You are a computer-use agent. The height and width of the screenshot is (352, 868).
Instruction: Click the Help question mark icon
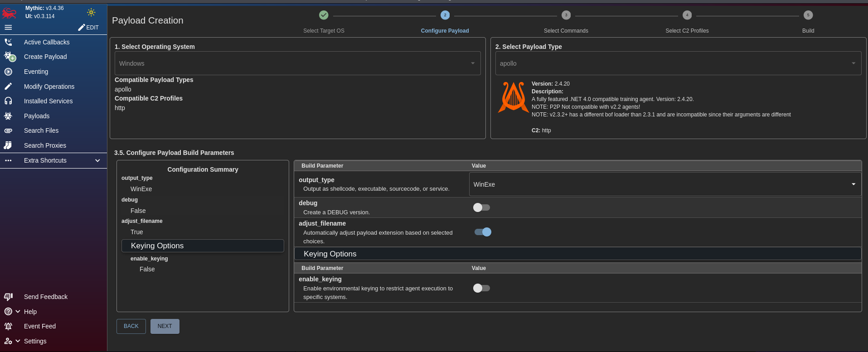[x=8, y=312]
